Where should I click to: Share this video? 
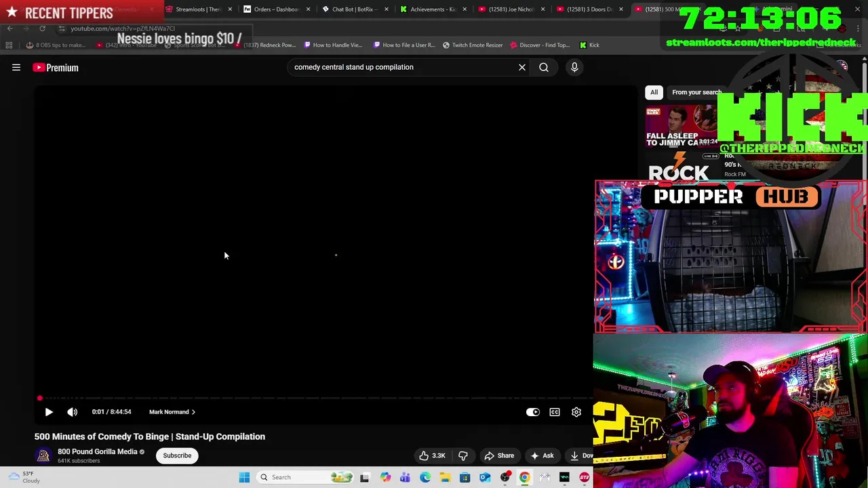[499, 455]
